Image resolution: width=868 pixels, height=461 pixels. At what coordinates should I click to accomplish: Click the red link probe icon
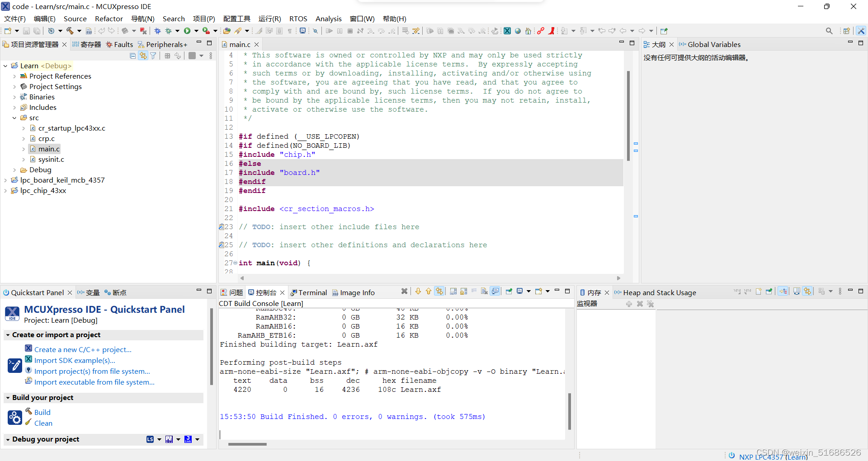click(x=541, y=31)
